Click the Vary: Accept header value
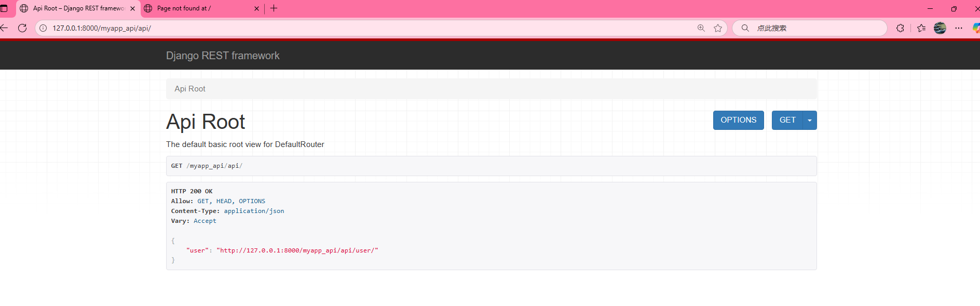Screen dimensions: 980x306 coord(205,221)
